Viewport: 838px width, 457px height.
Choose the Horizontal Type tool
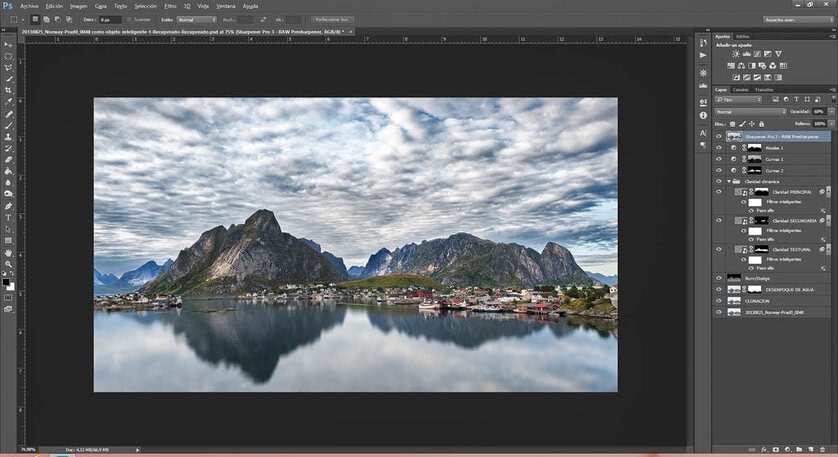pos(9,217)
